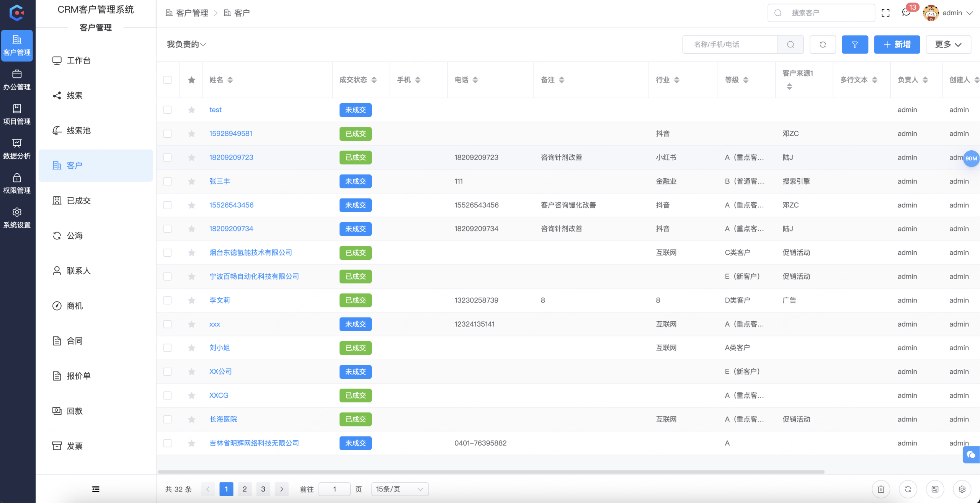Click the filter funnel icon
Image resolution: width=980 pixels, height=503 pixels.
coord(855,44)
